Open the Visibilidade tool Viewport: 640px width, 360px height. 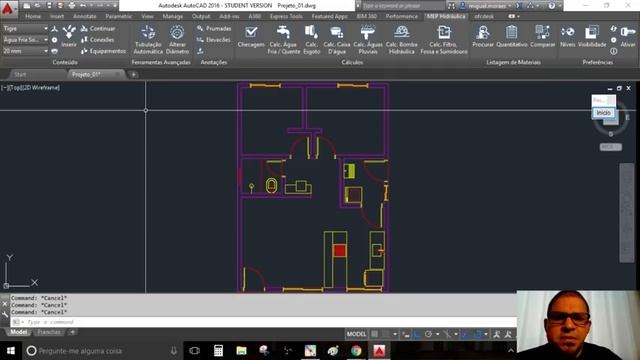[x=592, y=36]
